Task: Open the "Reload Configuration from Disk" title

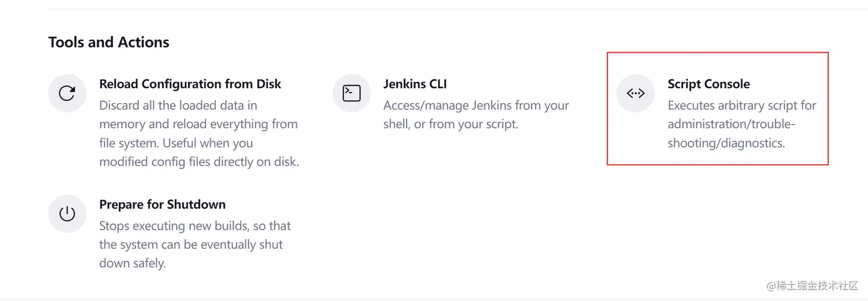Action: [190, 84]
